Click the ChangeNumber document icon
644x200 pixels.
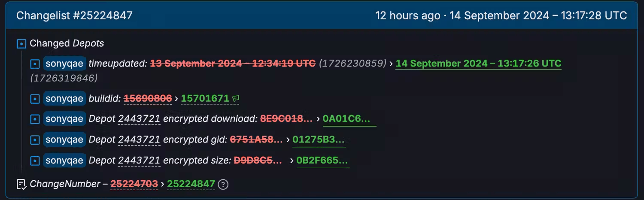[21, 185]
